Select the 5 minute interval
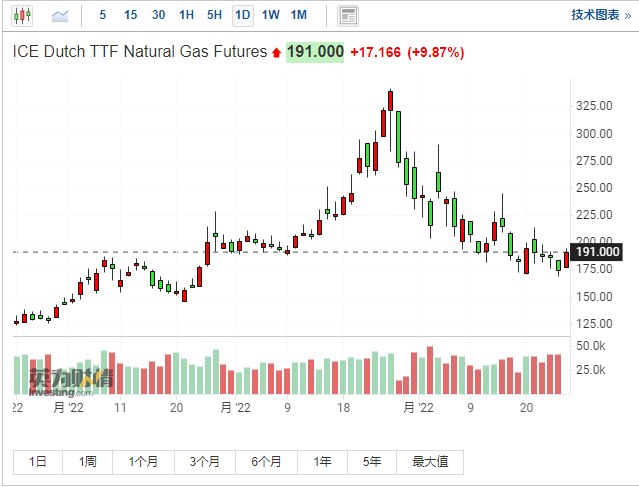The height and width of the screenshot is (487, 639). 103,15
